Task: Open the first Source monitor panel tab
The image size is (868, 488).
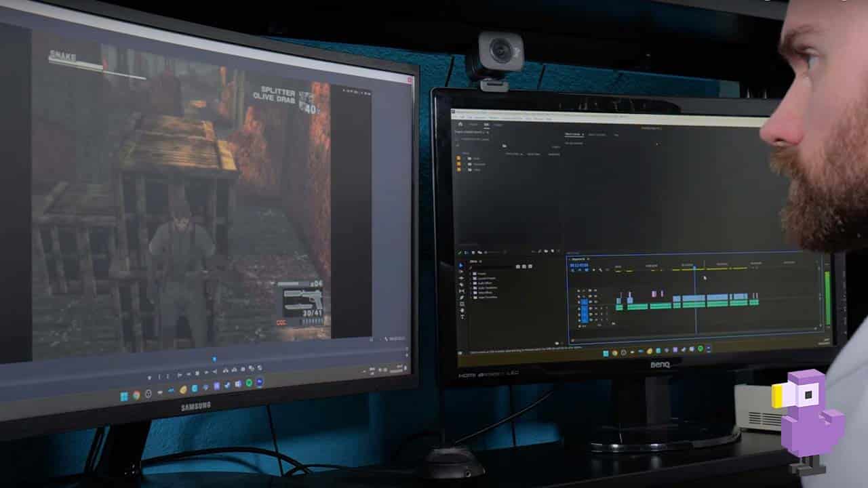Action: (x=574, y=134)
